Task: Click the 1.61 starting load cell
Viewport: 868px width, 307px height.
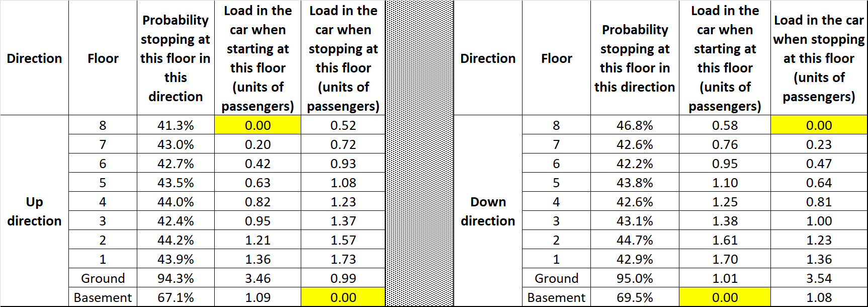Action: click(x=725, y=240)
